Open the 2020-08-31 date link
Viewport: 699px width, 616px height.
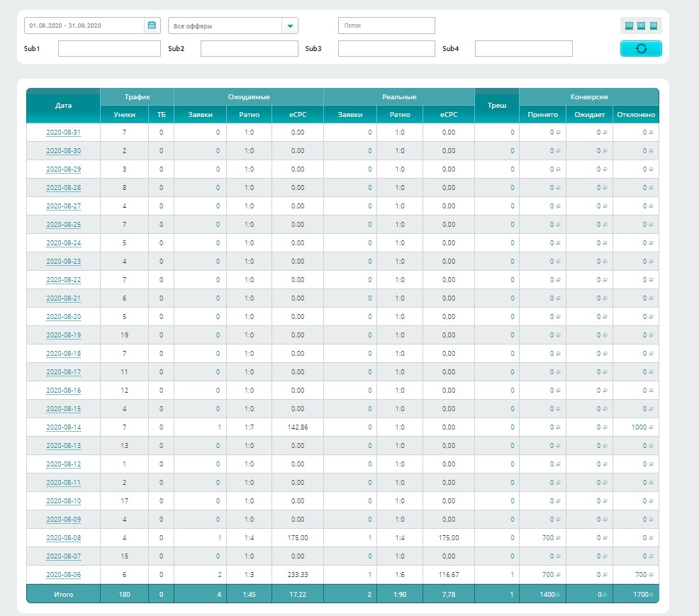coord(63,133)
